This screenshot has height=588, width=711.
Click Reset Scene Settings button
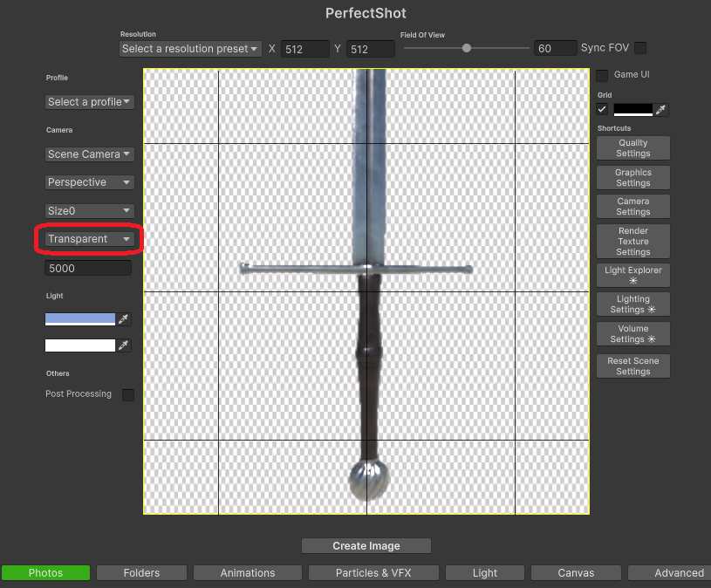coord(632,366)
